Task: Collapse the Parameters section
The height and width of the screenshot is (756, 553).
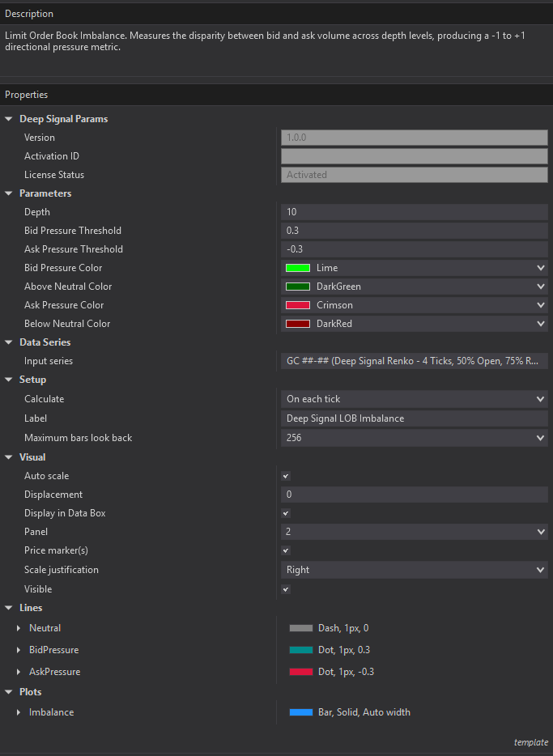Action: point(9,193)
